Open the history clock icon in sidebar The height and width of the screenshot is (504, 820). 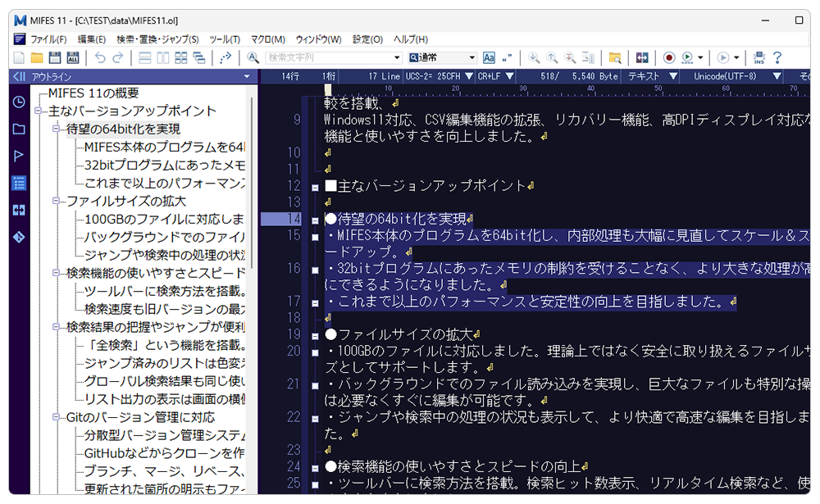(19, 102)
